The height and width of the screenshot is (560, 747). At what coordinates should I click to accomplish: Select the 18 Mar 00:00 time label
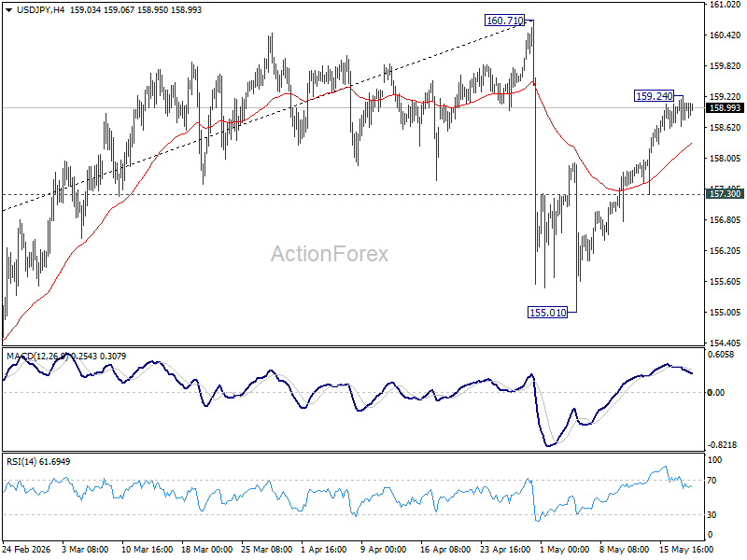(207, 550)
